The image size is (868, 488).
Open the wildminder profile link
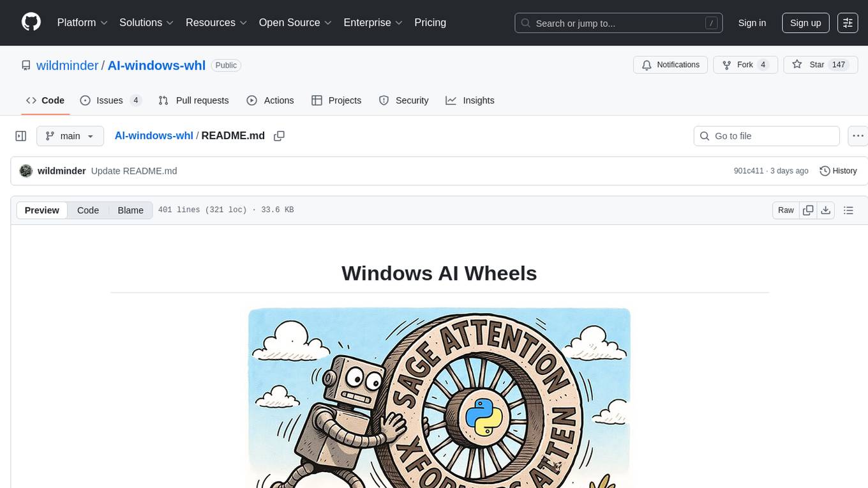67,65
